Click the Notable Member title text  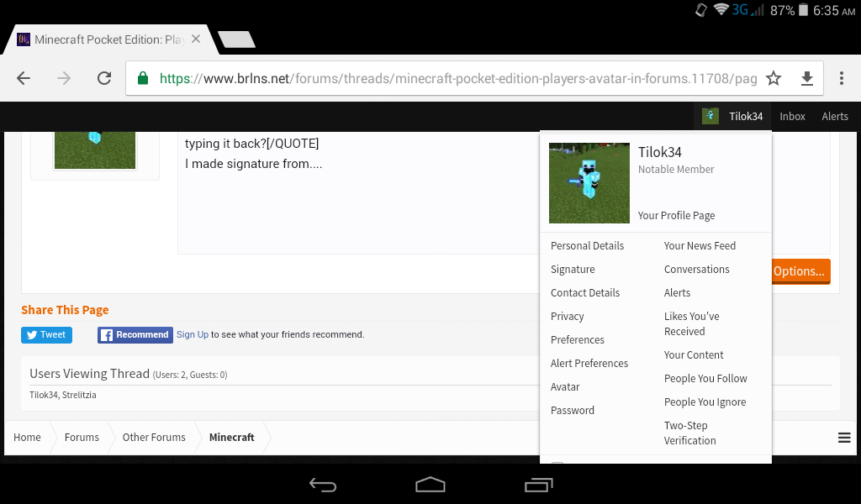click(676, 170)
